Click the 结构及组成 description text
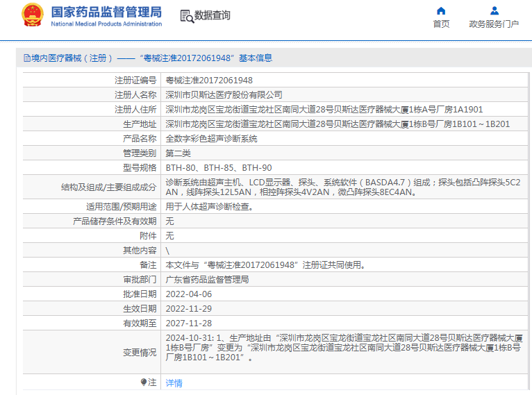532x395 pixels. [x=342, y=187]
